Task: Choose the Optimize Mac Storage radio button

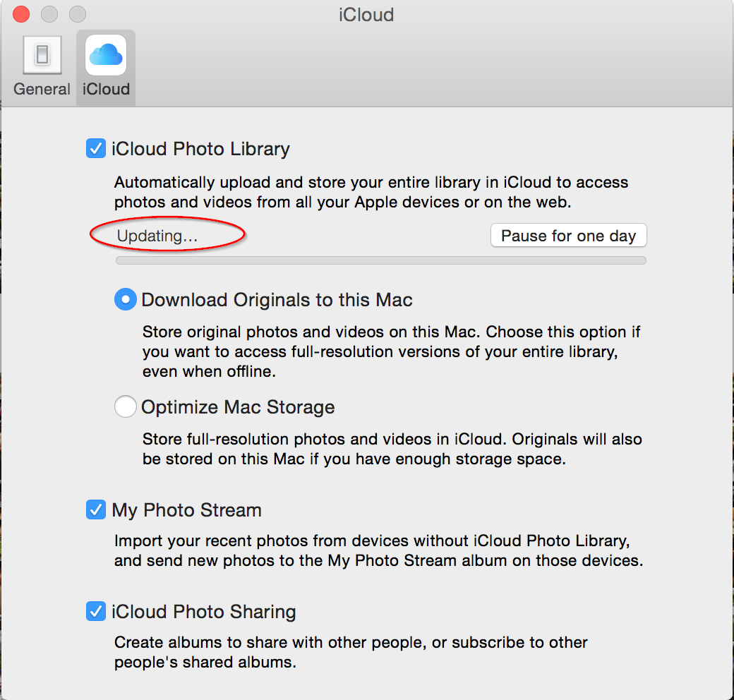Action: point(126,406)
